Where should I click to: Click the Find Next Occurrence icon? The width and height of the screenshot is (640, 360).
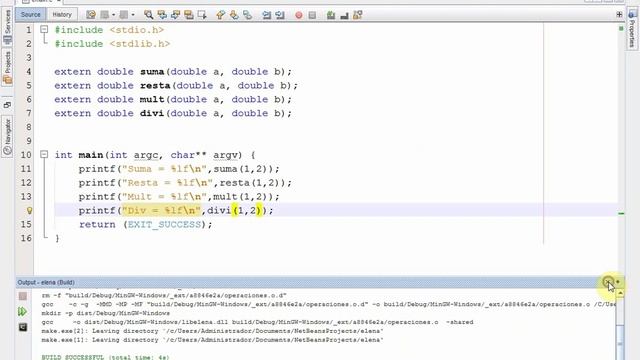point(176,15)
